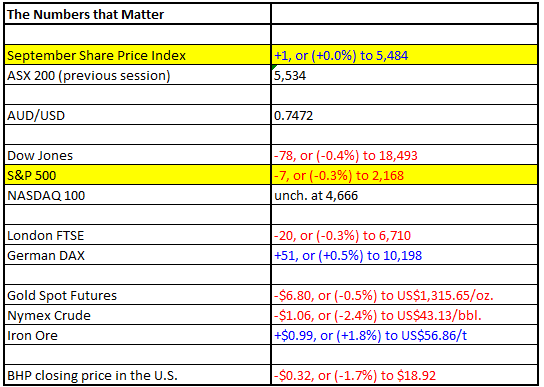Select the yellow highlighted S&P 500 cell
This screenshot has height=387, width=544.
tap(137, 175)
